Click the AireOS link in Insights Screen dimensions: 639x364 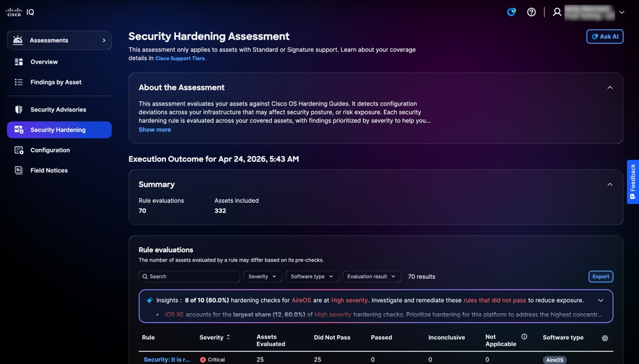[x=301, y=301]
